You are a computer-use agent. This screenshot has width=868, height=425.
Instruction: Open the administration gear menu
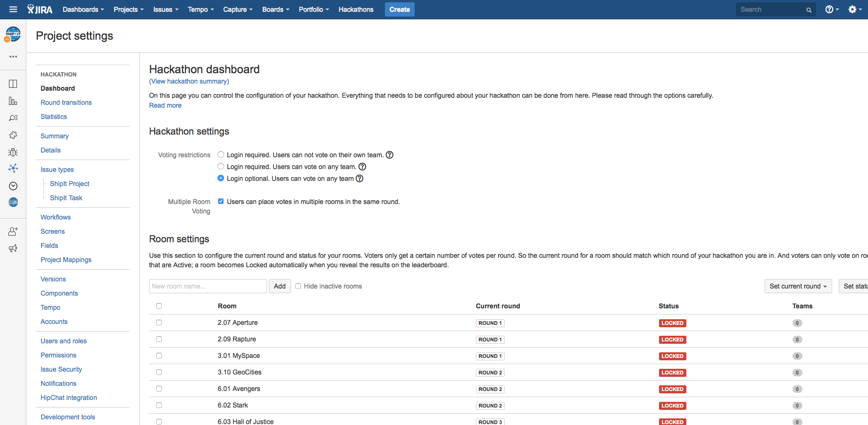(x=855, y=9)
